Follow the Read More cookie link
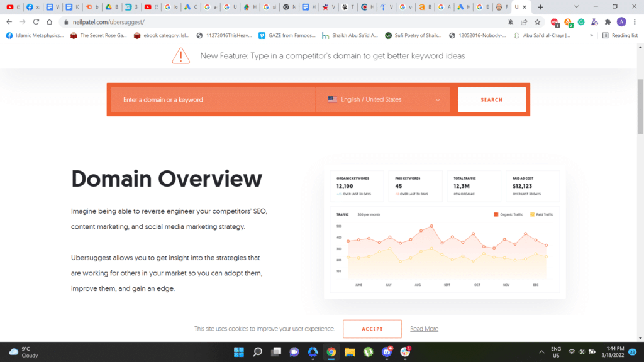This screenshot has height=362, width=644. [424, 329]
